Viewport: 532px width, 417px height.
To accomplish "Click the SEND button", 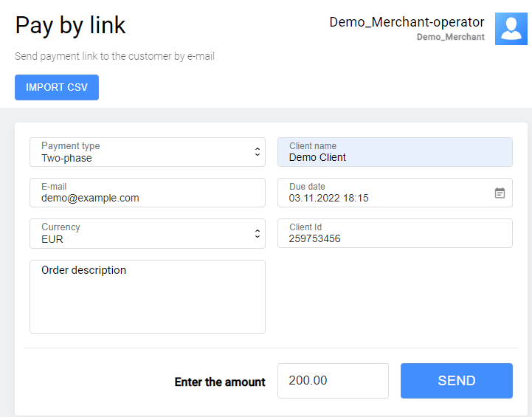I will point(456,381).
